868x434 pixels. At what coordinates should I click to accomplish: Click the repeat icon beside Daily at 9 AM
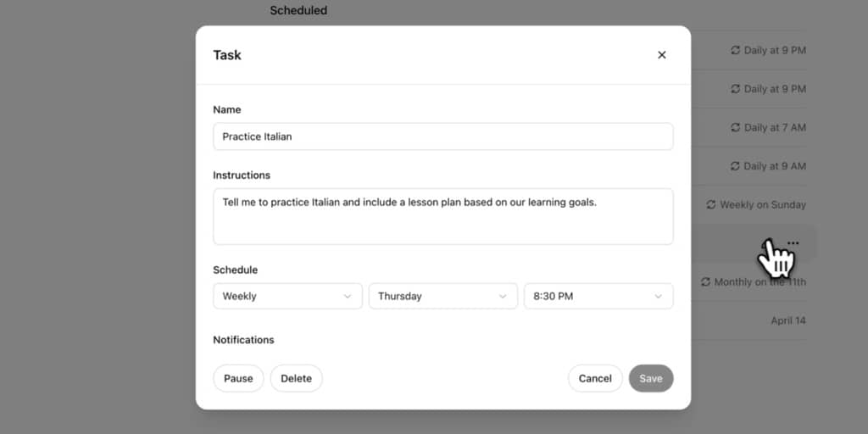pyautogui.click(x=736, y=166)
